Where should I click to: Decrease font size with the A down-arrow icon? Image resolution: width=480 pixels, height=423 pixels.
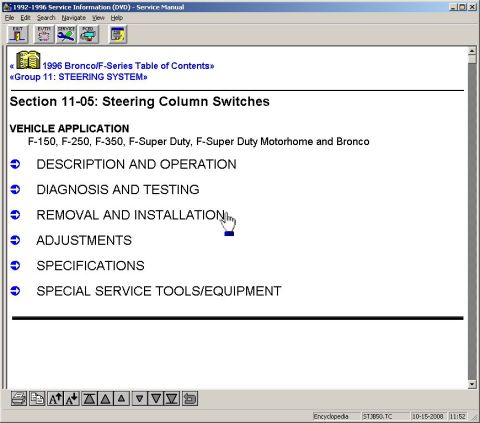(72, 398)
